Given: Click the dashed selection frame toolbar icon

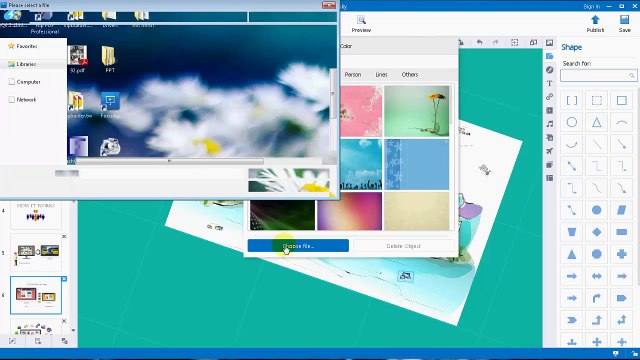Looking at the screenshot, I should 515,42.
